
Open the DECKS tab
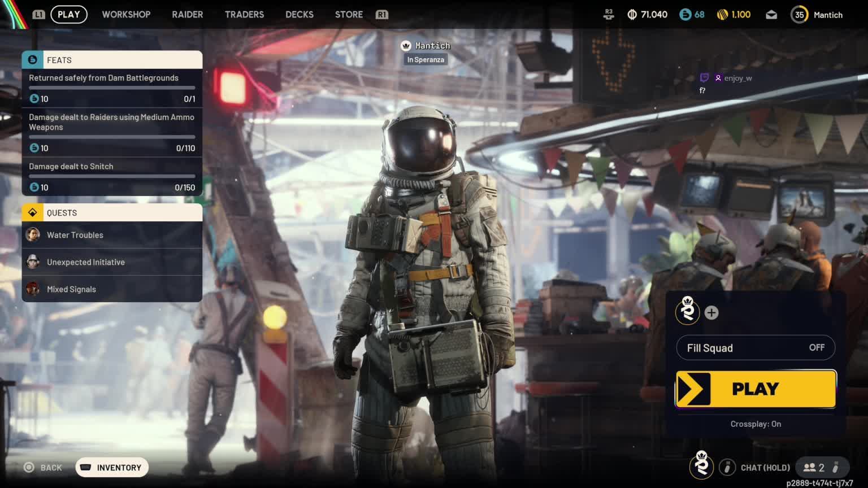(x=300, y=15)
